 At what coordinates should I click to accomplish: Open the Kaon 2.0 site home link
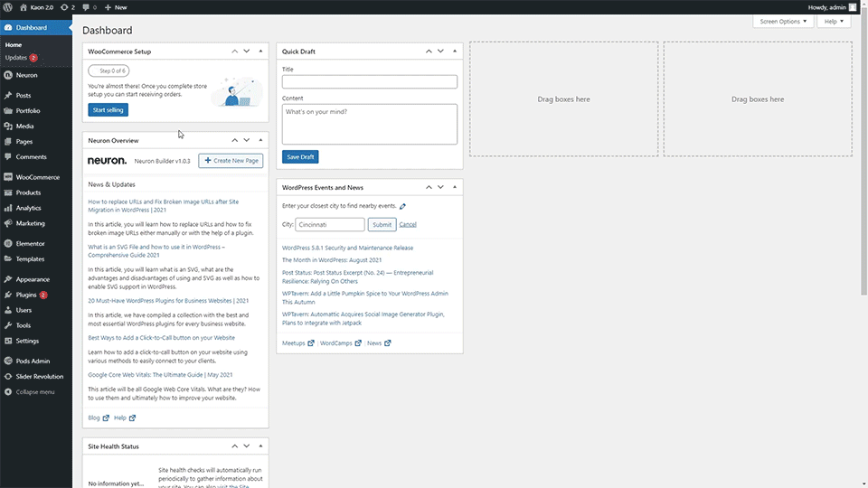tap(36, 7)
